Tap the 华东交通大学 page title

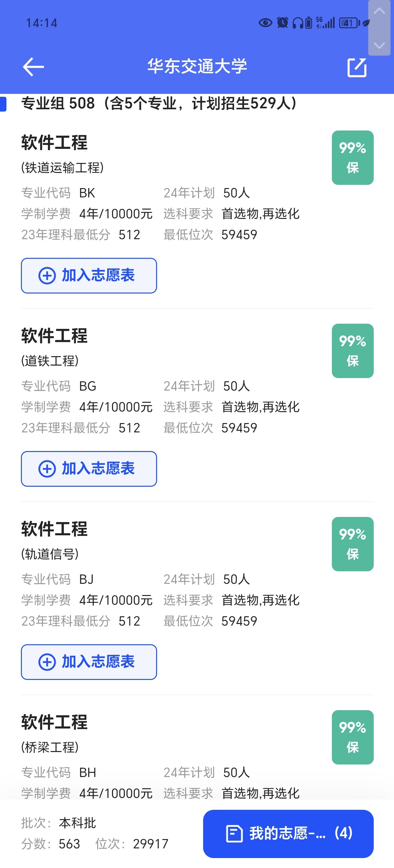[x=197, y=66]
